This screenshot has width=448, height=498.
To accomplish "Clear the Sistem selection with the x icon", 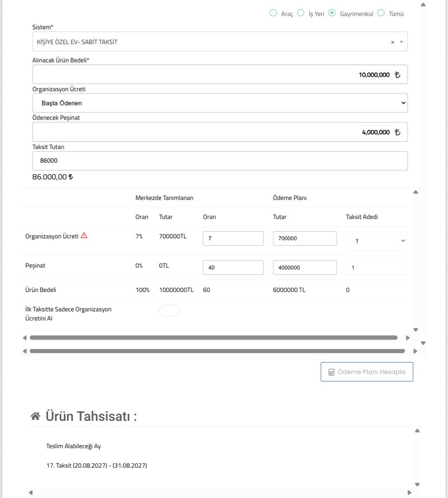I will tap(392, 42).
